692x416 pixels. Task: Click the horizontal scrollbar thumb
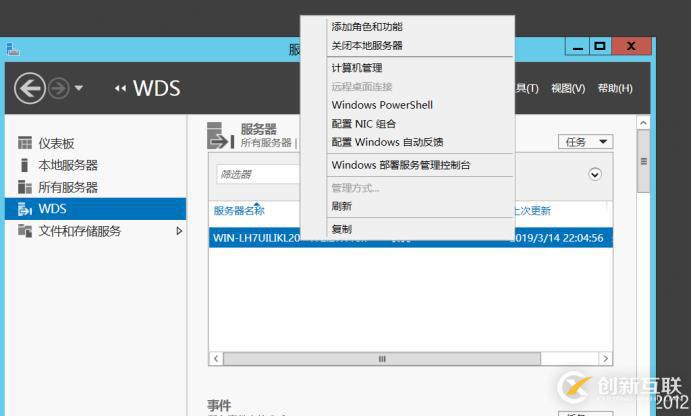(x=382, y=359)
